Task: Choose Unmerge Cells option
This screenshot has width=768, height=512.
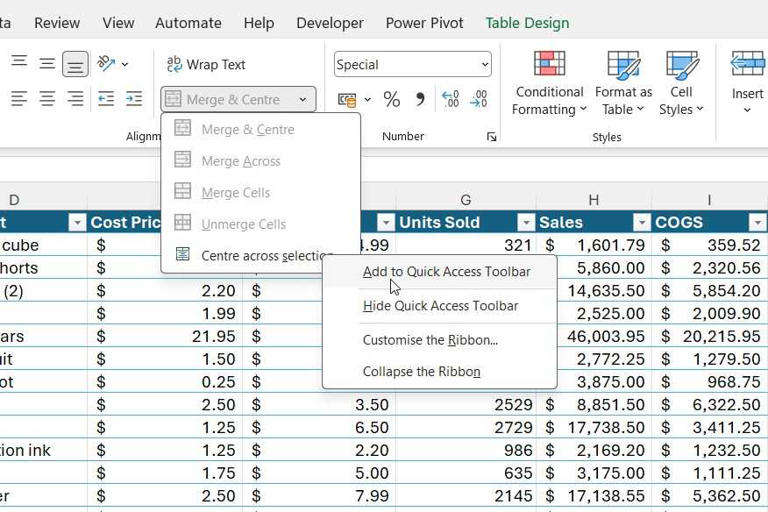Action: click(x=261, y=224)
